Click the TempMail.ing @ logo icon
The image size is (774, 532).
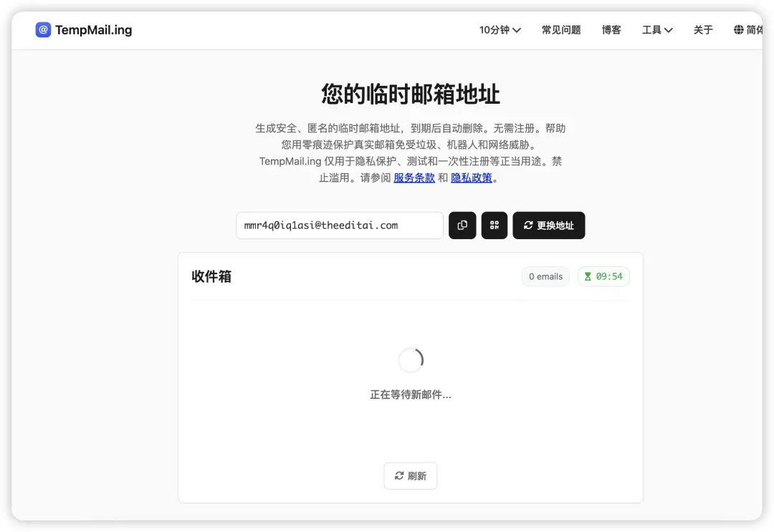tap(43, 29)
